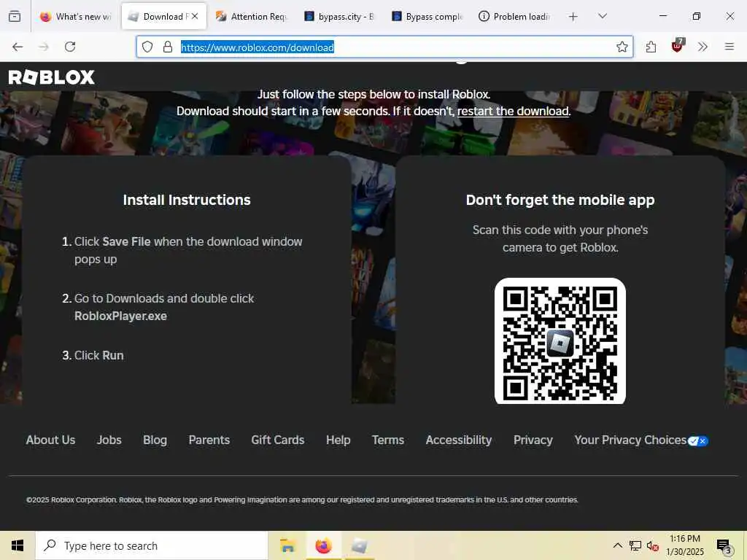
Task: Click Roblox installer taskbar icon
Action: pyautogui.click(x=359, y=545)
